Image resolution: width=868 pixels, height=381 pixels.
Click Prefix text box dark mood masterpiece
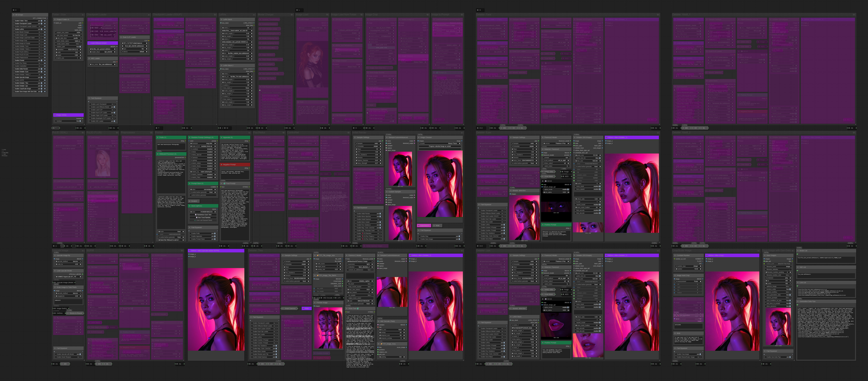coord(171,147)
